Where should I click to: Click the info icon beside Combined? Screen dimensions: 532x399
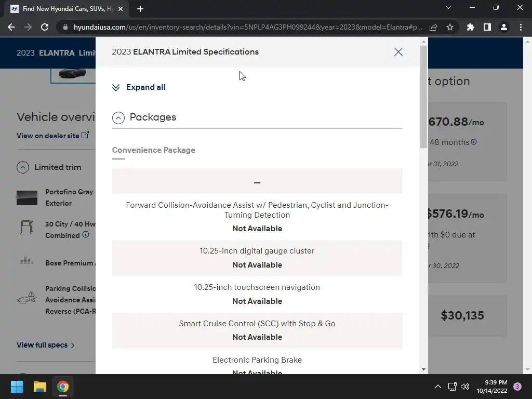pos(86,234)
